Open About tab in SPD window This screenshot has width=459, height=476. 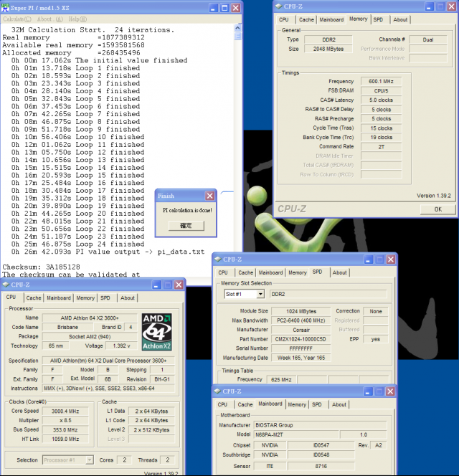(339, 272)
